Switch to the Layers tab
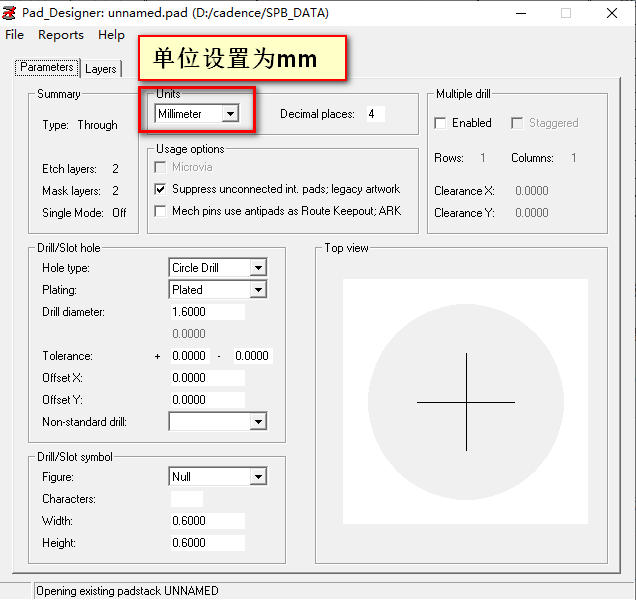Viewport: 636px width, 600px height. 100,69
